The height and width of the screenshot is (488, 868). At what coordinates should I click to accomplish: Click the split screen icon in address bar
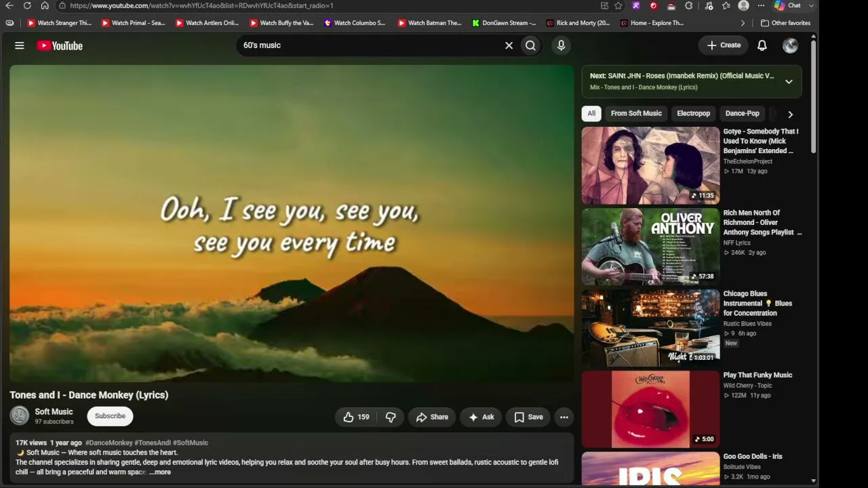(x=604, y=5)
